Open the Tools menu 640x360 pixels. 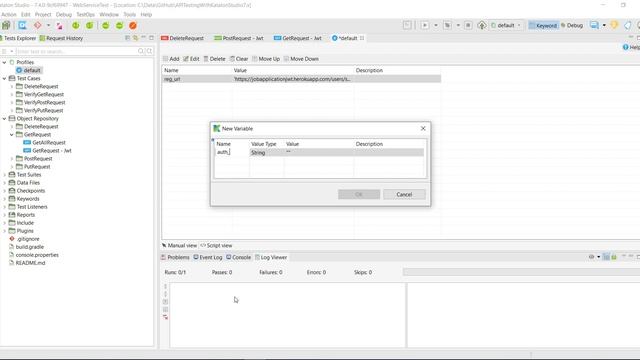click(x=129, y=14)
